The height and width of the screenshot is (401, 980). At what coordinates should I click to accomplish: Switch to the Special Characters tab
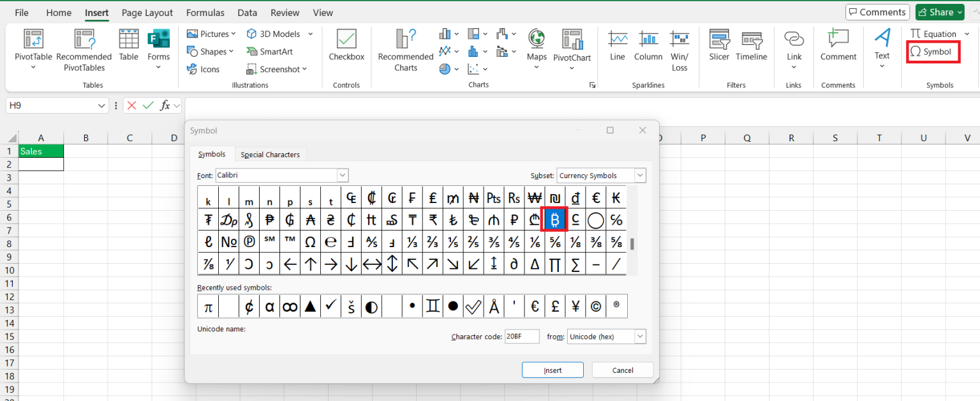271,154
